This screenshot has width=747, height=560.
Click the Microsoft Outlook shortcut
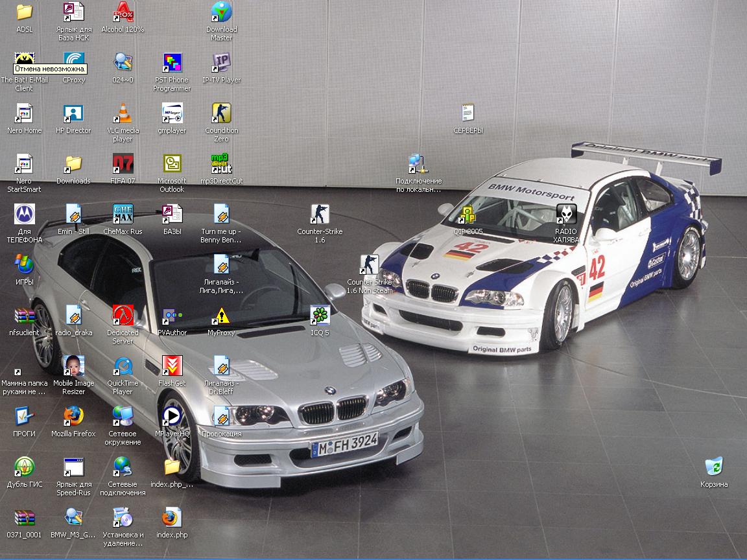tap(172, 164)
